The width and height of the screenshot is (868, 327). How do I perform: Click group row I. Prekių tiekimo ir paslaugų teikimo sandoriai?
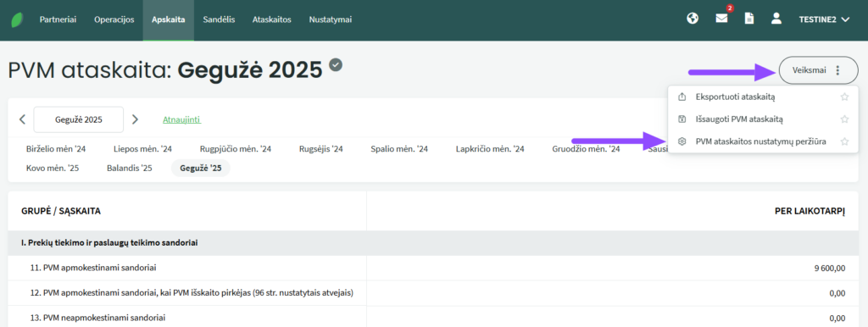(x=433, y=243)
